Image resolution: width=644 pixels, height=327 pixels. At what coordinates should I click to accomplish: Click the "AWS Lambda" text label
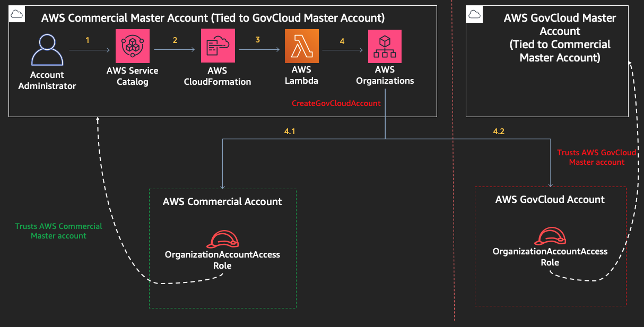[x=302, y=76]
